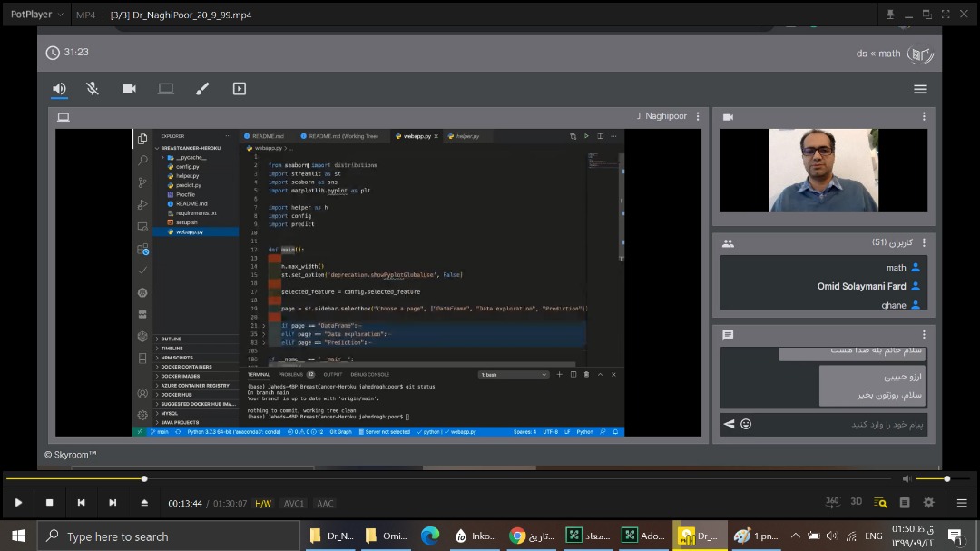
Task: Skip to the next file
Action: [x=113, y=503]
